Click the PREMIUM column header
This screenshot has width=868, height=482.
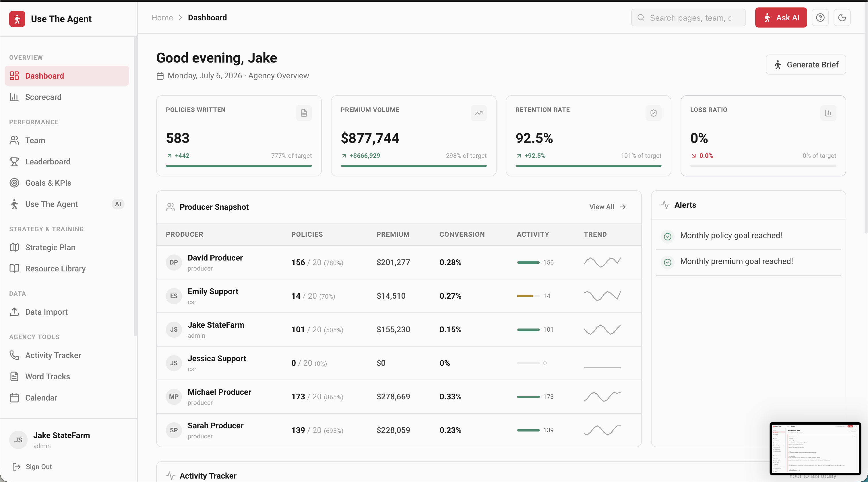click(393, 234)
